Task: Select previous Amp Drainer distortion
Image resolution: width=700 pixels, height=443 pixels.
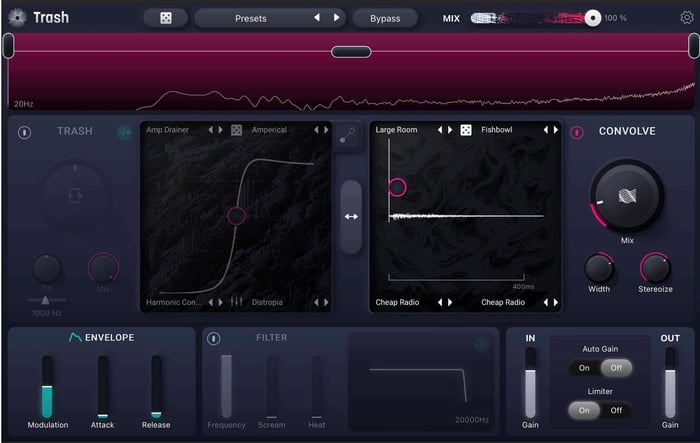Action: tap(210, 130)
